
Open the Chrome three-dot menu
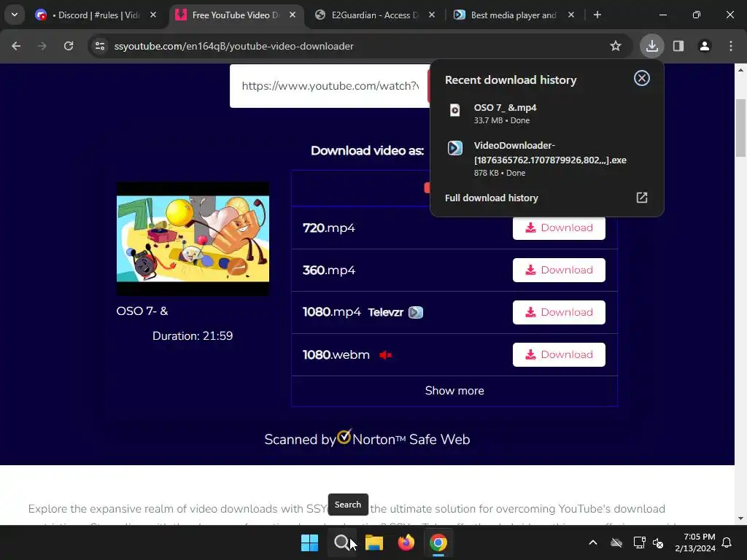pos(731,46)
